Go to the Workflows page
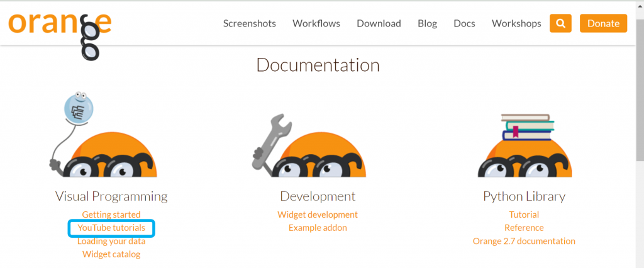 click(x=316, y=23)
